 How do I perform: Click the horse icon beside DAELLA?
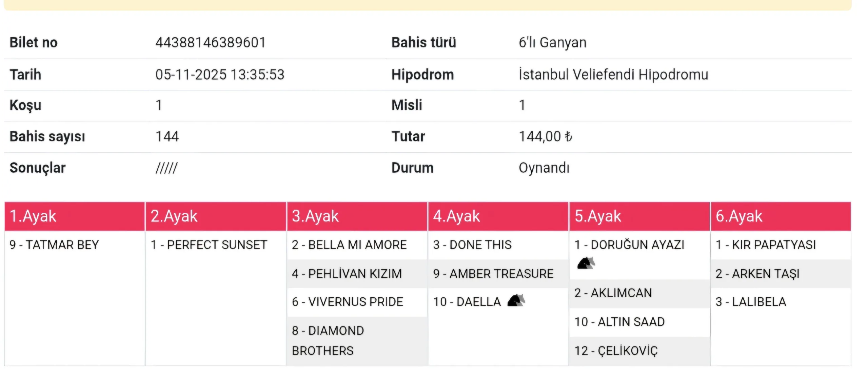point(516,300)
